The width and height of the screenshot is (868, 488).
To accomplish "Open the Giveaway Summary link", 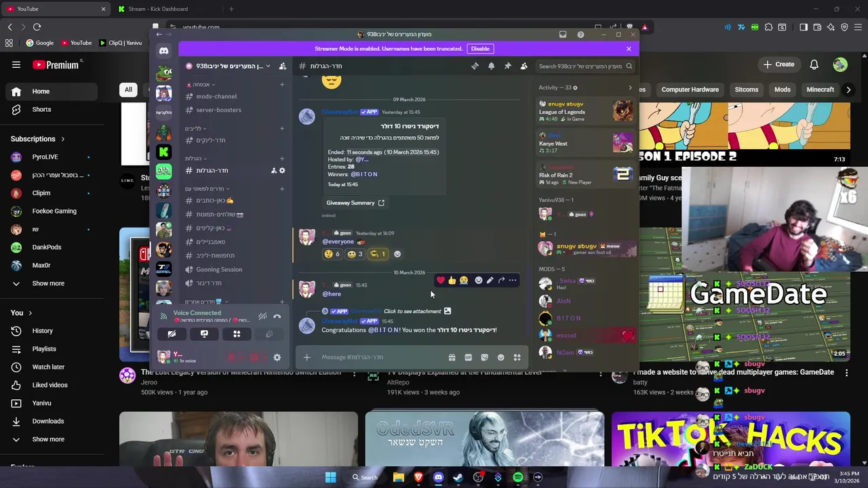I will pos(355,203).
